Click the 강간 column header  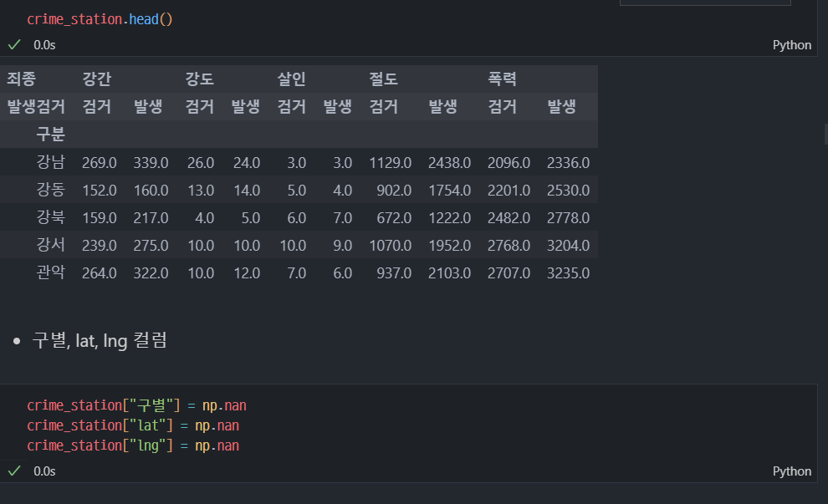click(97, 79)
